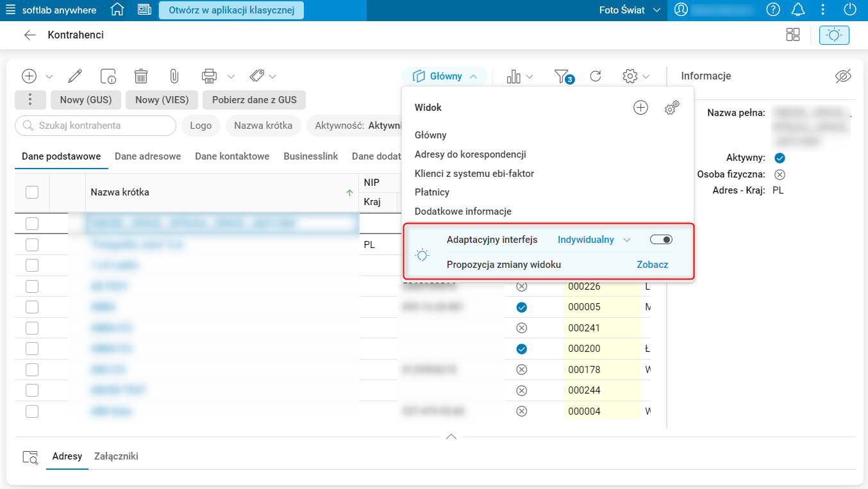Expand the chevron next to the tag icon
Image resolution: width=868 pixels, height=489 pixels.
(x=272, y=77)
